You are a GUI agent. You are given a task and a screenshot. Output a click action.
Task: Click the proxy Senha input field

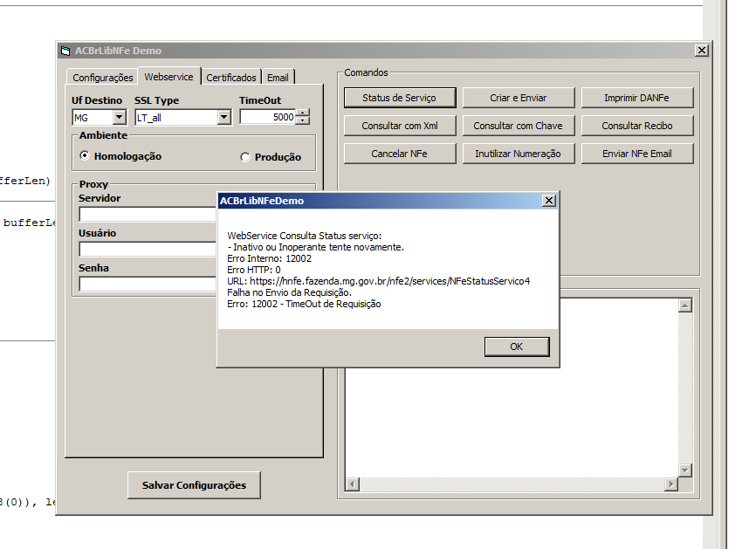[148, 284]
